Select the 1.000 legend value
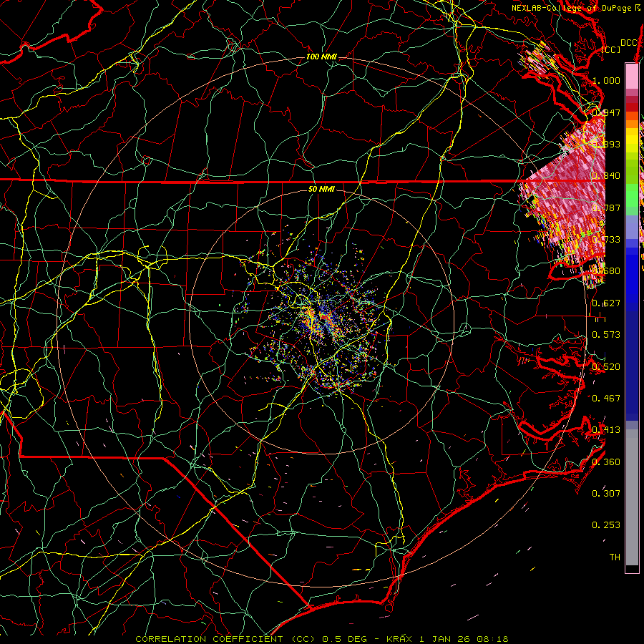644x644 pixels. (606, 80)
